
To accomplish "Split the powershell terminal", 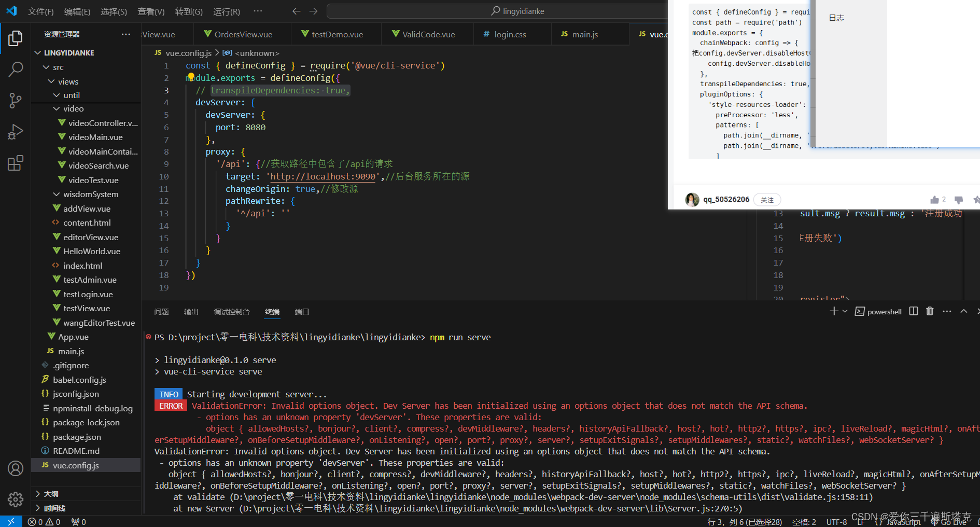I will tap(913, 311).
